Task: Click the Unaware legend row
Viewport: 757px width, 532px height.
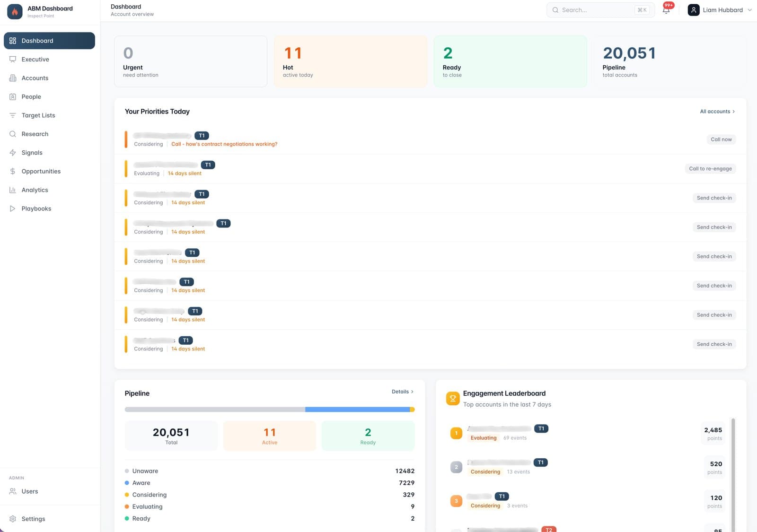Action: click(270, 471)
